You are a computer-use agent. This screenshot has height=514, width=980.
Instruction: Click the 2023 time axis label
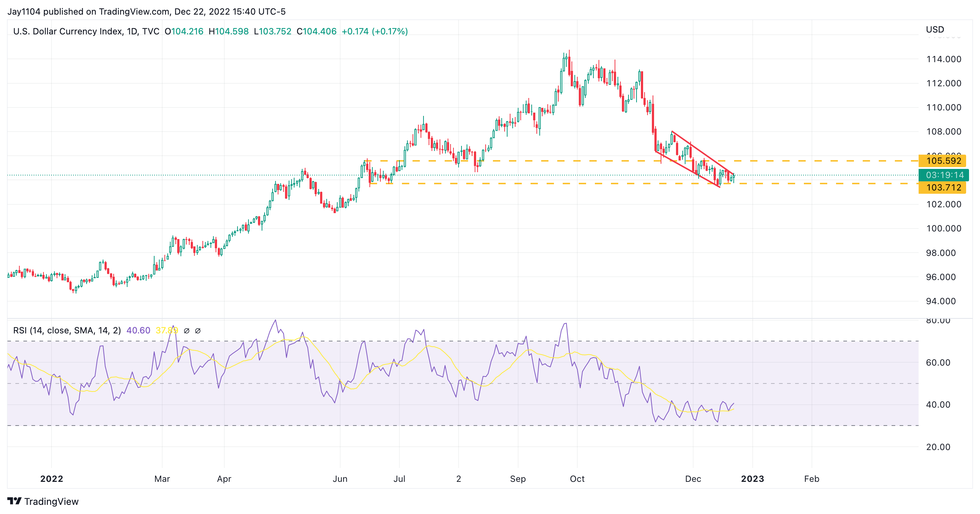point(752,479)
